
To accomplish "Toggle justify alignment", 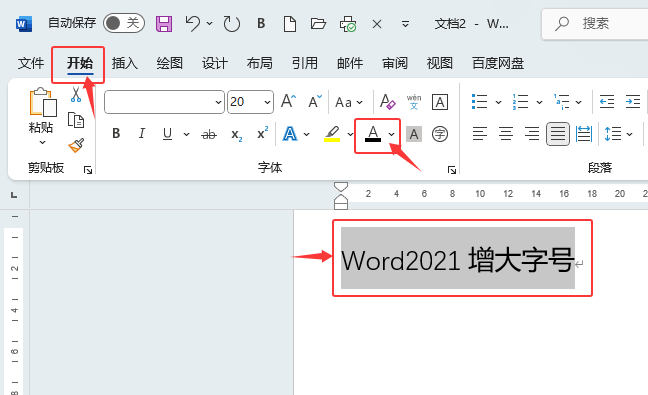I will (558, 134).
